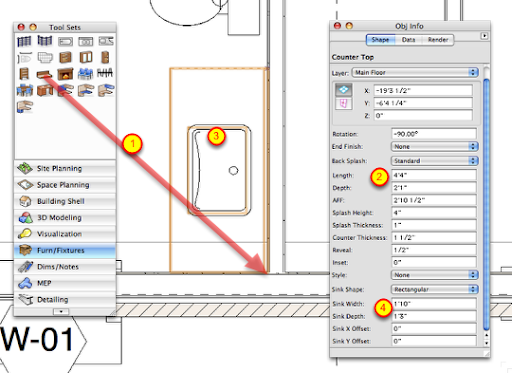This screenshot has height=373, width=512.
Task: Switch to the Render tab in Obj Info
Action: point(438,40)
